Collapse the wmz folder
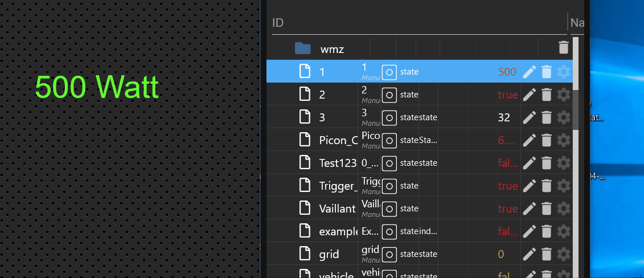The height and width of the screenshot is (278, 644). (x=302, y=48)
